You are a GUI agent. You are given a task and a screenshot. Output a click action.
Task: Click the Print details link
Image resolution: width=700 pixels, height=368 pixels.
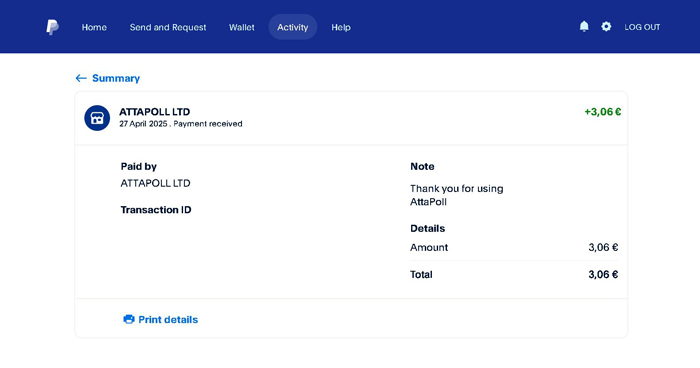coord(168,319)
